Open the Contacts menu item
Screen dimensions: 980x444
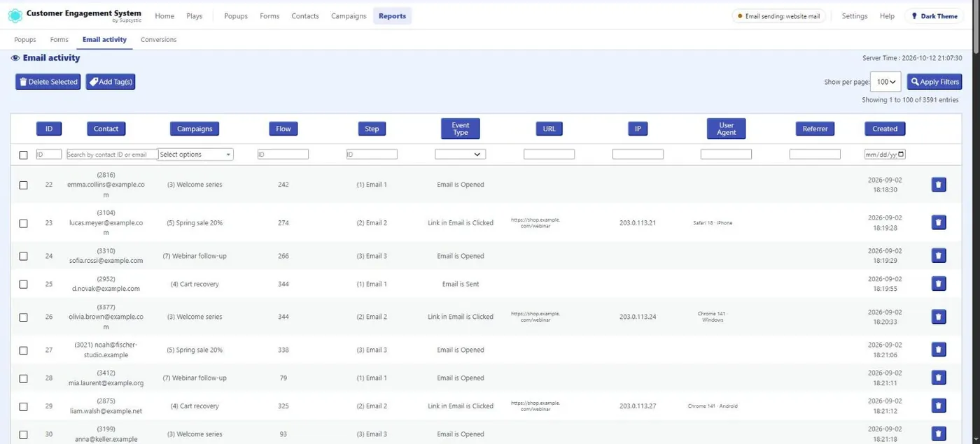pos(305,16)
